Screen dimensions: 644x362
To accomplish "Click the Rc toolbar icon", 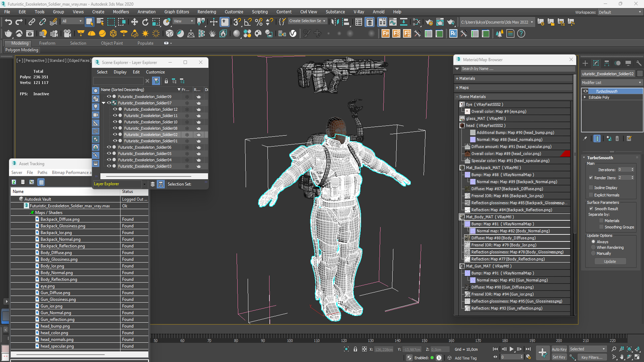I will [453, 34].
